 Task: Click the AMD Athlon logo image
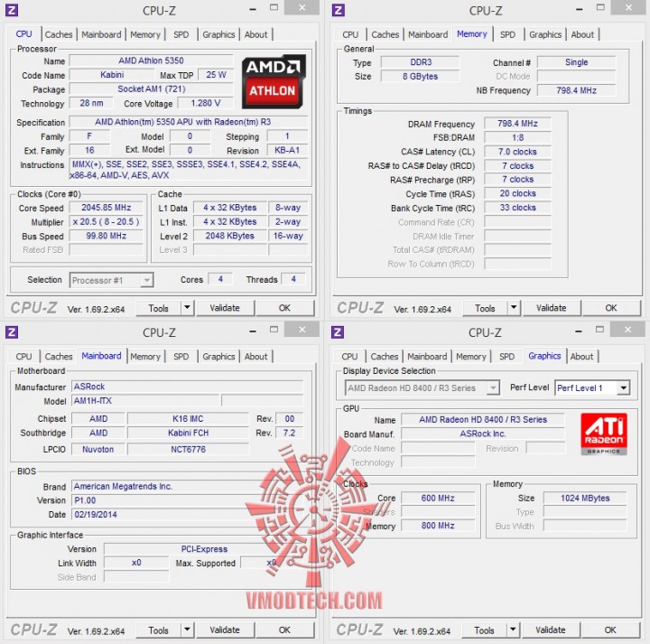pos(274,81)
